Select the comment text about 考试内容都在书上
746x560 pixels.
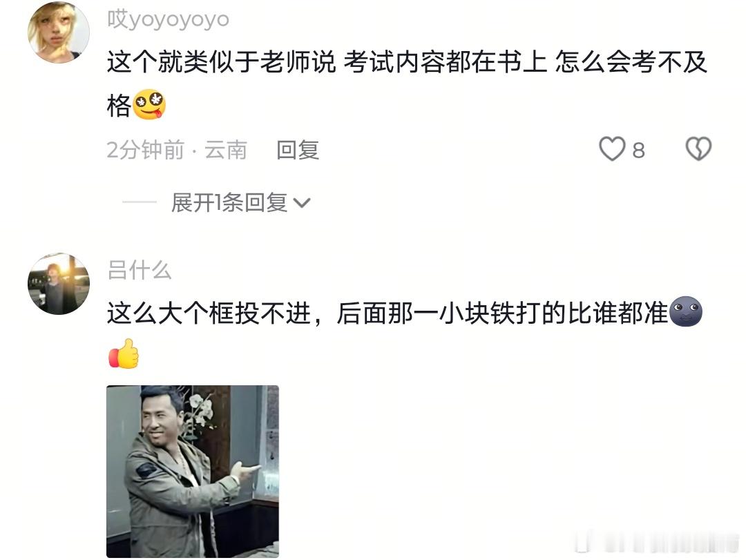point(408,84)
